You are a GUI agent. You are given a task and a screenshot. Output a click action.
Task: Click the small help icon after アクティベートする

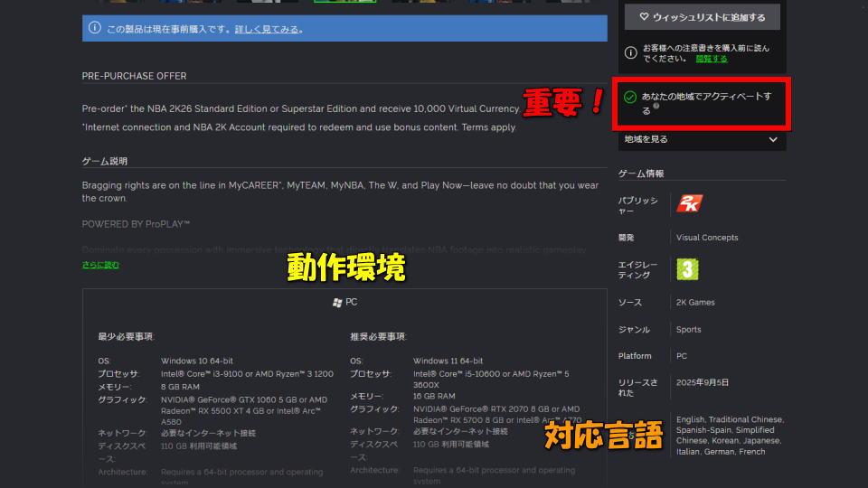tap(656, 107)
